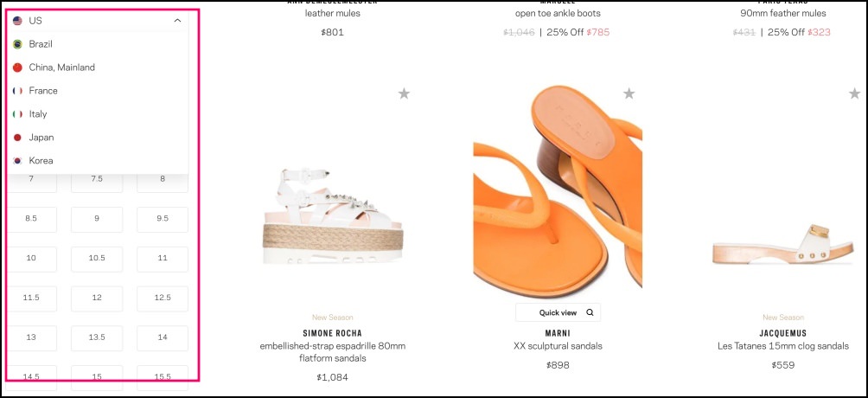Click the Quick view magnifier icon
868x398 pixels.
point(590,312)
